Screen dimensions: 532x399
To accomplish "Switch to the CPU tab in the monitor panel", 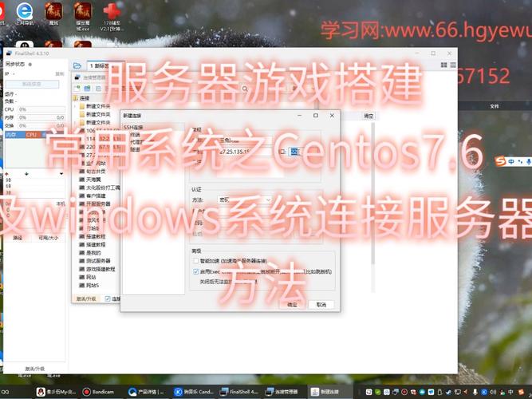I will pos(31,135).
